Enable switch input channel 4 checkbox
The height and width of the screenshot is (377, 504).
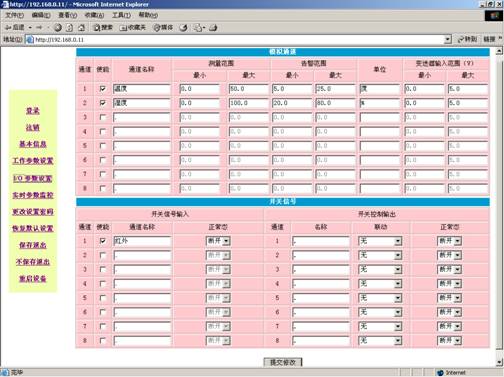(103, 284)
